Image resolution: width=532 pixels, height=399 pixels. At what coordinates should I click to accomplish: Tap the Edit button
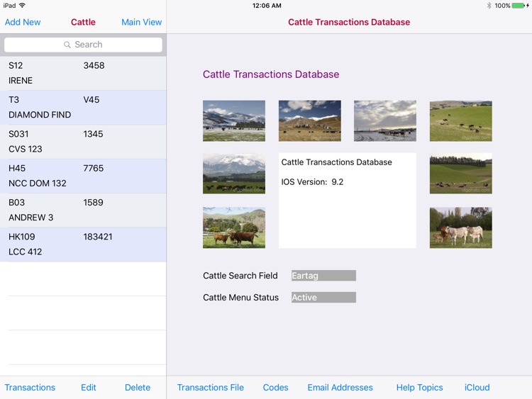pos(89,388)
